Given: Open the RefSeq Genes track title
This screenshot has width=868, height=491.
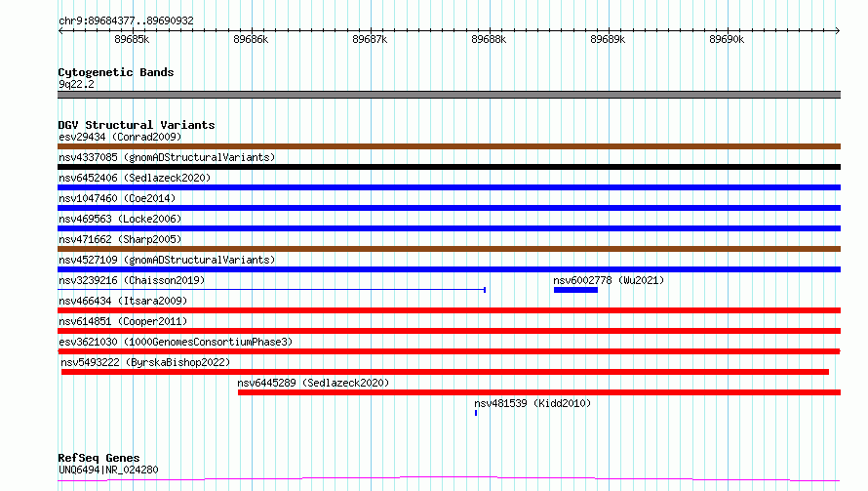Looking at the screenshot, I should [99, 458].
